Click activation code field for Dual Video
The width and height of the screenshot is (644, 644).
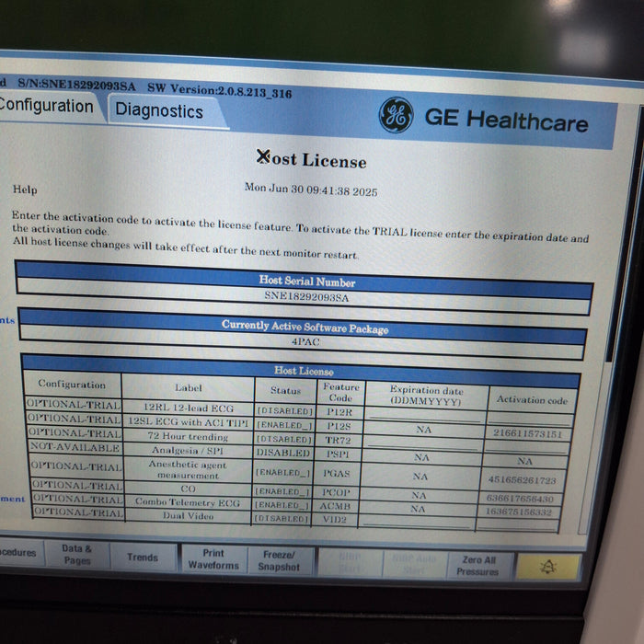[x=518, y=524]
